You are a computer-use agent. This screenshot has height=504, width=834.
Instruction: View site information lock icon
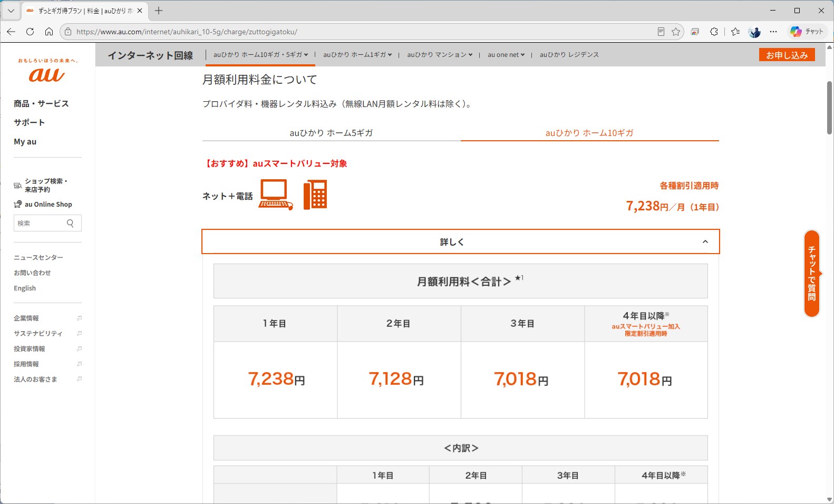coord(68,32)
